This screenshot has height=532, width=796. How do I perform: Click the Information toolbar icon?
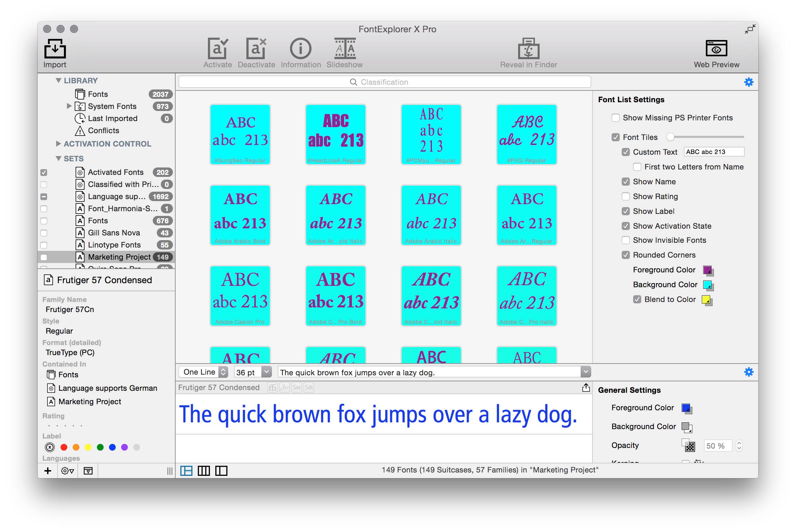[x=300, y=49]
